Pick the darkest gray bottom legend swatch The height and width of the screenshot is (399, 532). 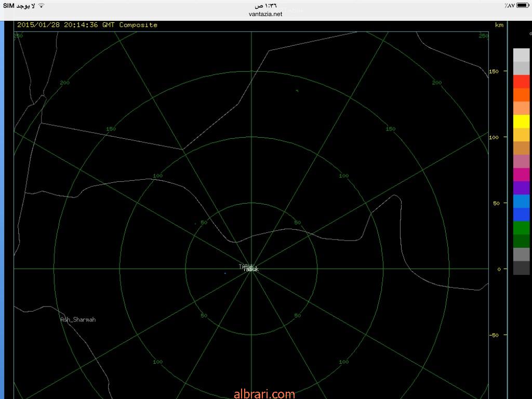coord(521,268)
